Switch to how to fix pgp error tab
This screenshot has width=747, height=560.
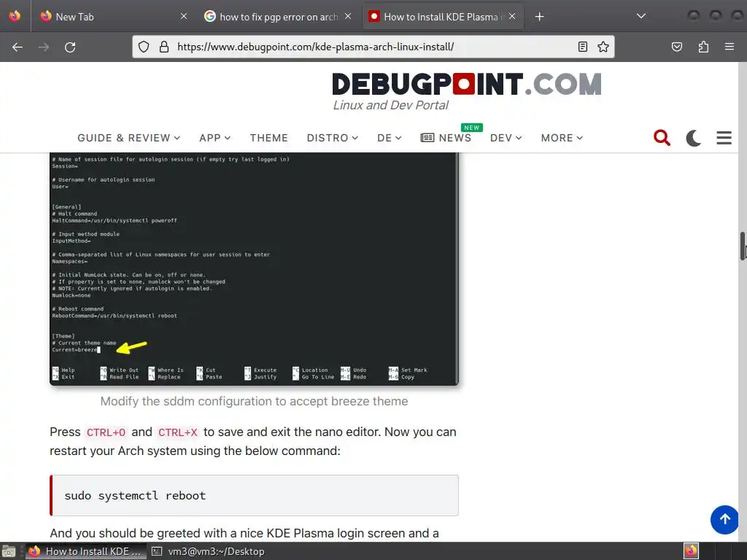pyautogui.click(x=278, y=17)
